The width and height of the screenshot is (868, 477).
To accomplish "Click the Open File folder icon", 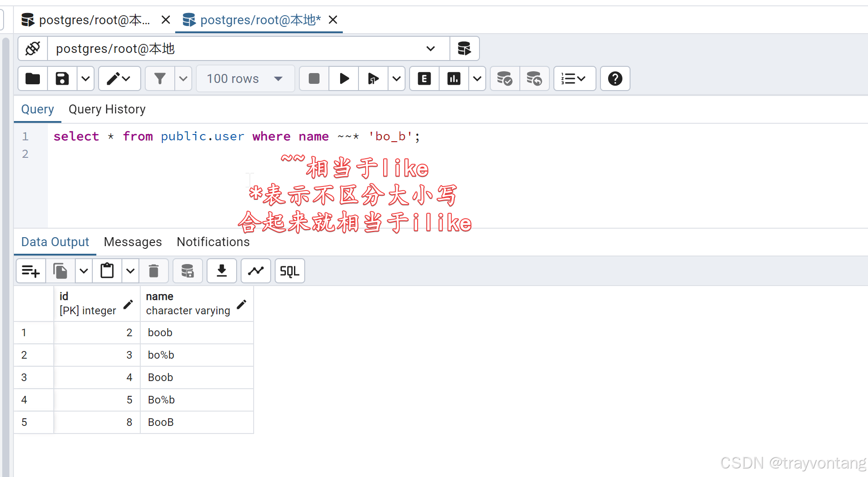I will point(33,79).
